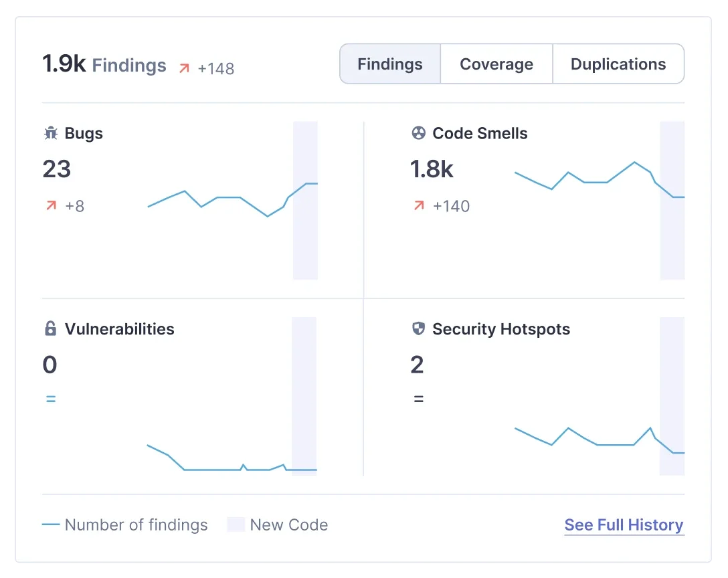
Task: Click the +8 trend arrow under Bugs
Action: pos(50,205)
